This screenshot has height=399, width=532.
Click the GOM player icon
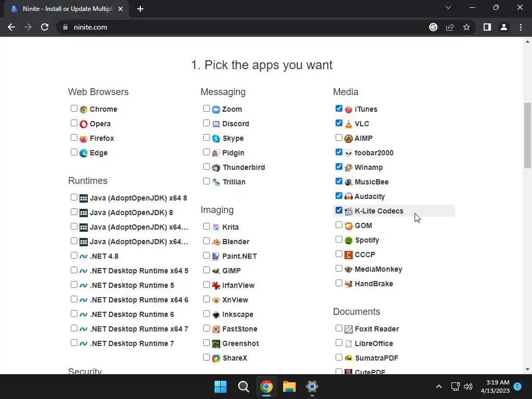pos(349,225)
